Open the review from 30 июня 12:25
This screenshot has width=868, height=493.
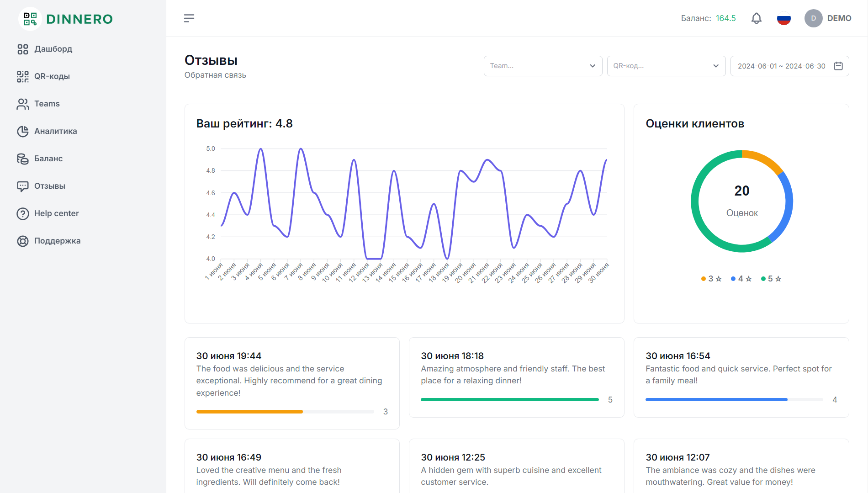coord(517,466)
